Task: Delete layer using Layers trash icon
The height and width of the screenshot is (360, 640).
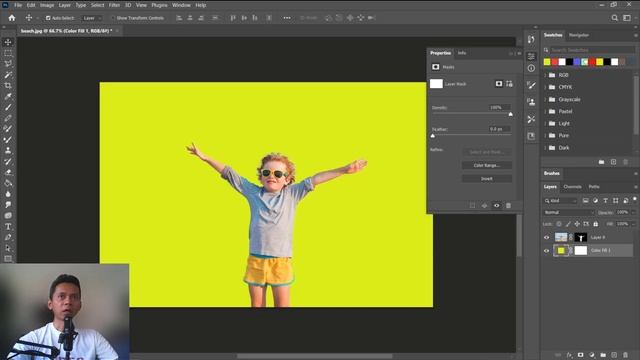Action: (x=625, y=355)
